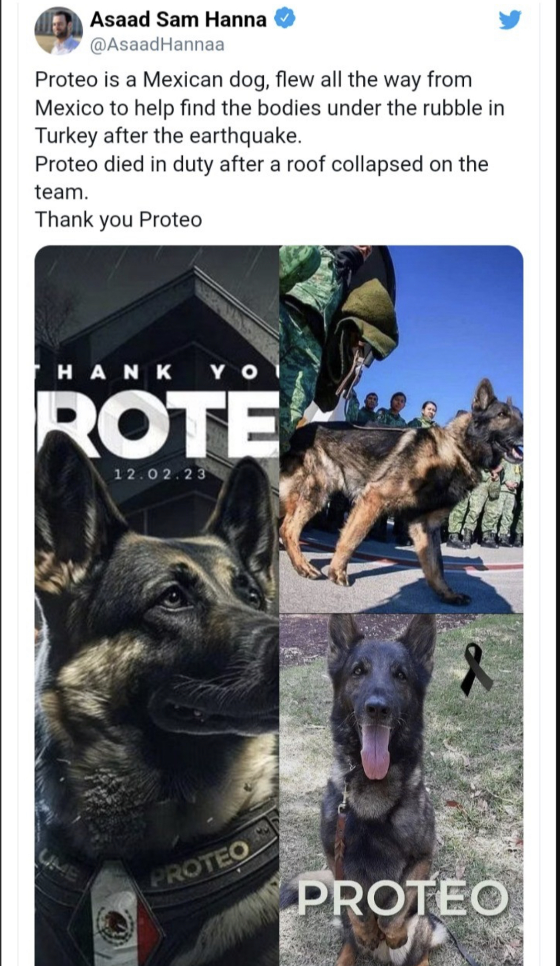Open the @AsaadHannaa handle link

(157, 45)
